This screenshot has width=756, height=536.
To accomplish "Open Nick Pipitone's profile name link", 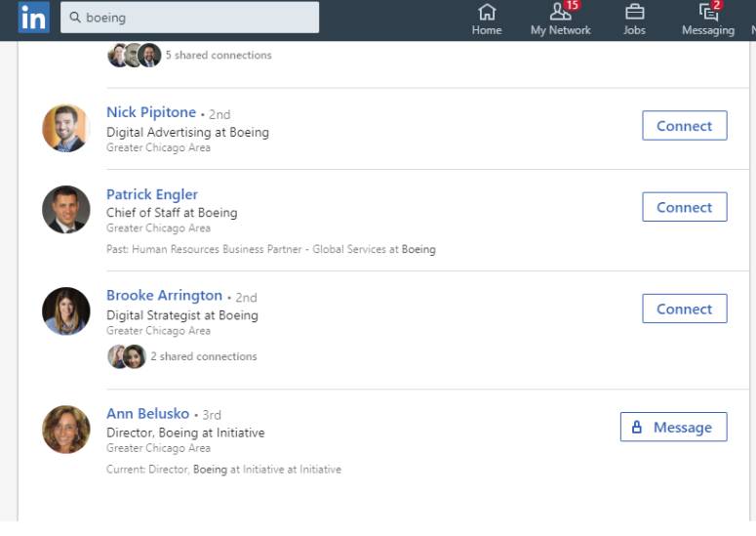I will click(x=151, y=112).
